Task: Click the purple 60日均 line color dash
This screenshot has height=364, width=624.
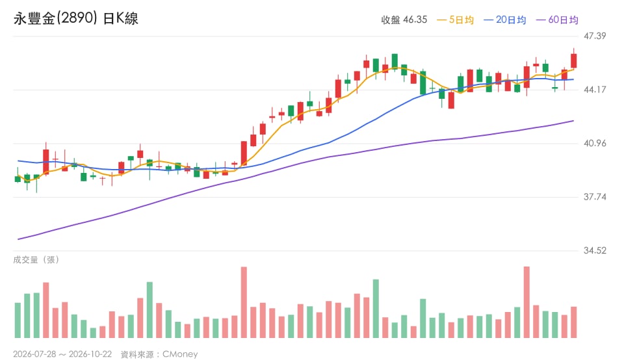Action: point(541,20)
